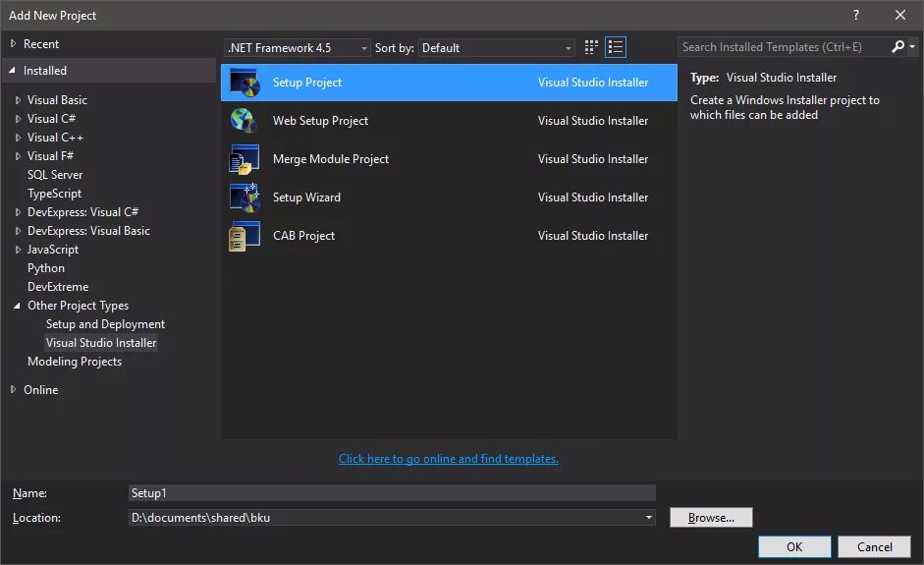This screenshot has width=924, height=565.
Task: Switch to medium icons list view
Action: (x=616, y=47)
